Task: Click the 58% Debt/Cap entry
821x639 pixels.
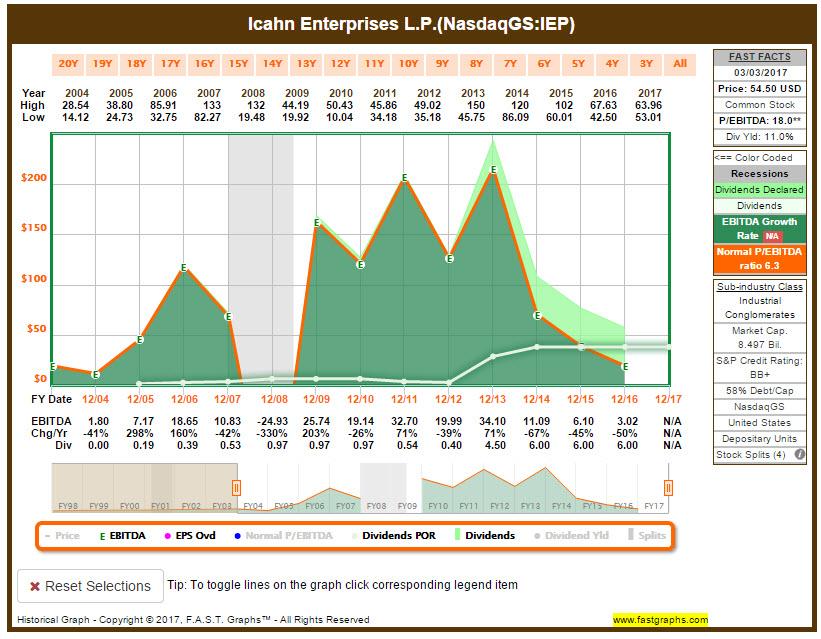Action: [x=760, y=391]
